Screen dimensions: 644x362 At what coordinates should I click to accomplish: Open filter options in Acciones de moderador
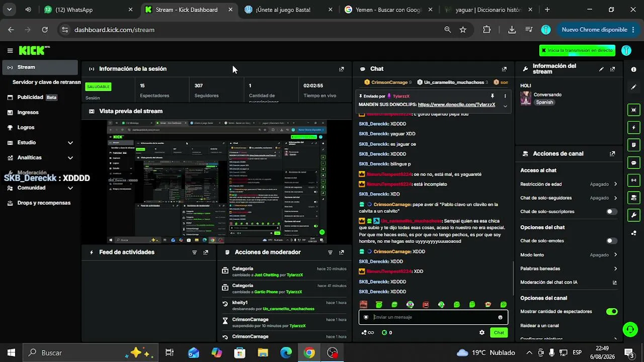(330, 252)
